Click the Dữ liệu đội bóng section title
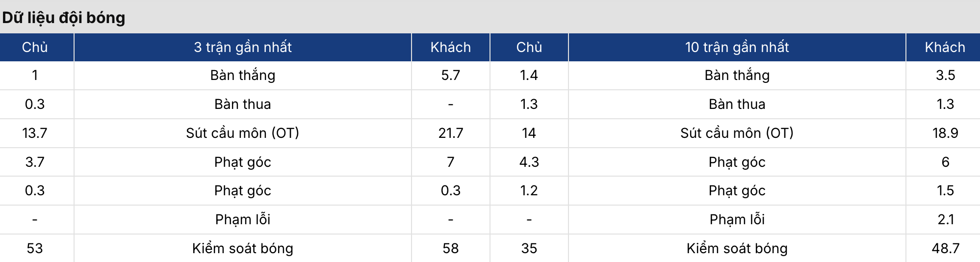 pos(64,18)
